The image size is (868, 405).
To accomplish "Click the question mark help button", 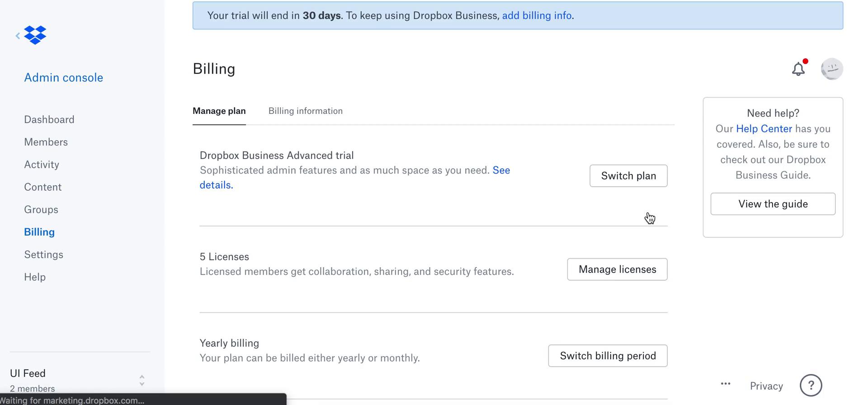I will [811, 386].
